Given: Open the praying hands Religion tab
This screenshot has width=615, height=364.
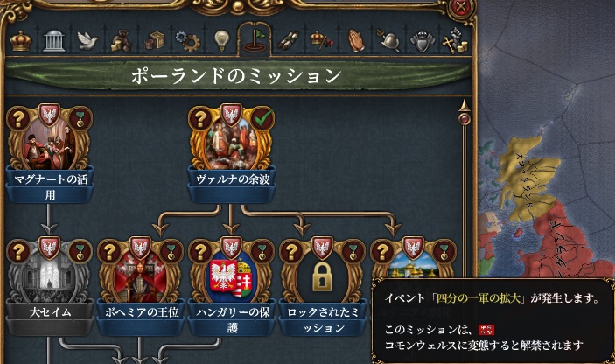Looking at the screenshot, I should point(356,41).
